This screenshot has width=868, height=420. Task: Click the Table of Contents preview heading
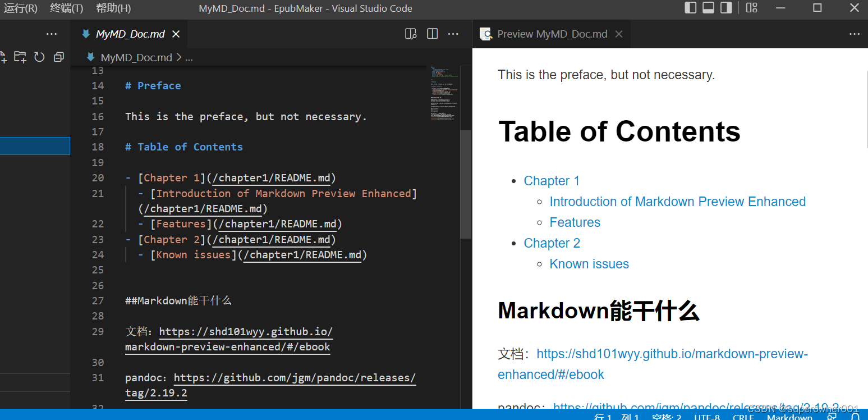[x=619, y=131]
